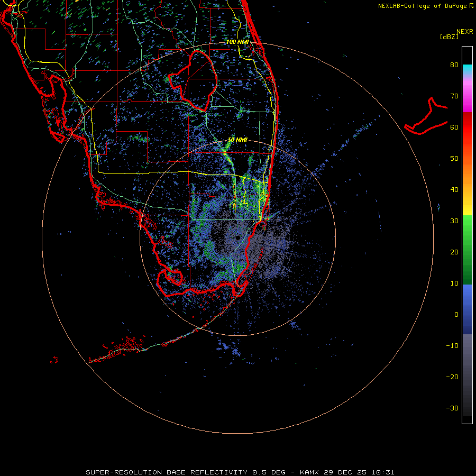Click the -20 value on the dBZ scale
The width and height of the screenshot is (476, 476).
pos(452,377)
